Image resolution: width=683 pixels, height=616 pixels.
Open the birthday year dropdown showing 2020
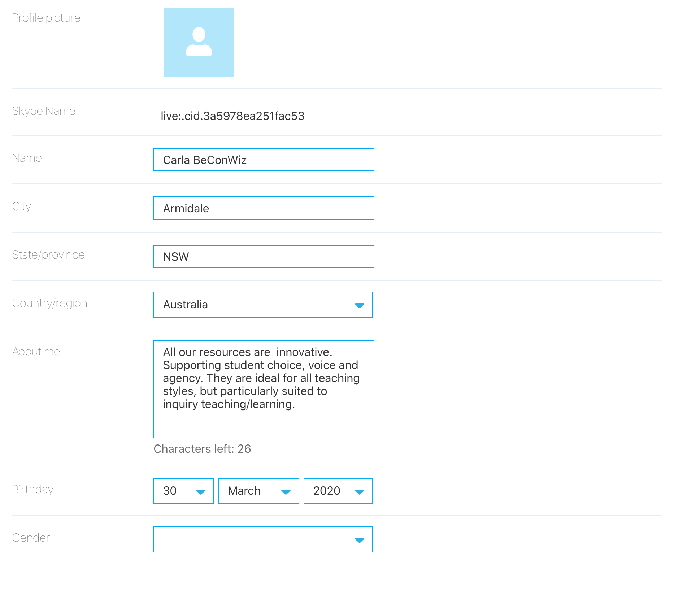338,491
